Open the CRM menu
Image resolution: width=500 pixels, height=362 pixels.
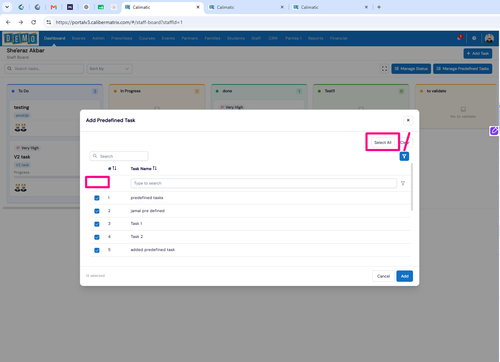[x=273, y=38]
